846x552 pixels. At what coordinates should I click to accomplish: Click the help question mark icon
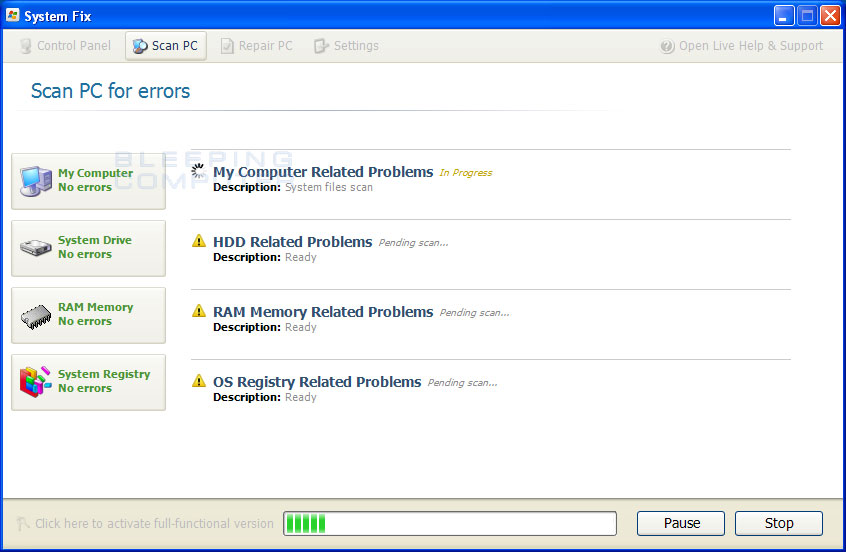tap(667, 46)
